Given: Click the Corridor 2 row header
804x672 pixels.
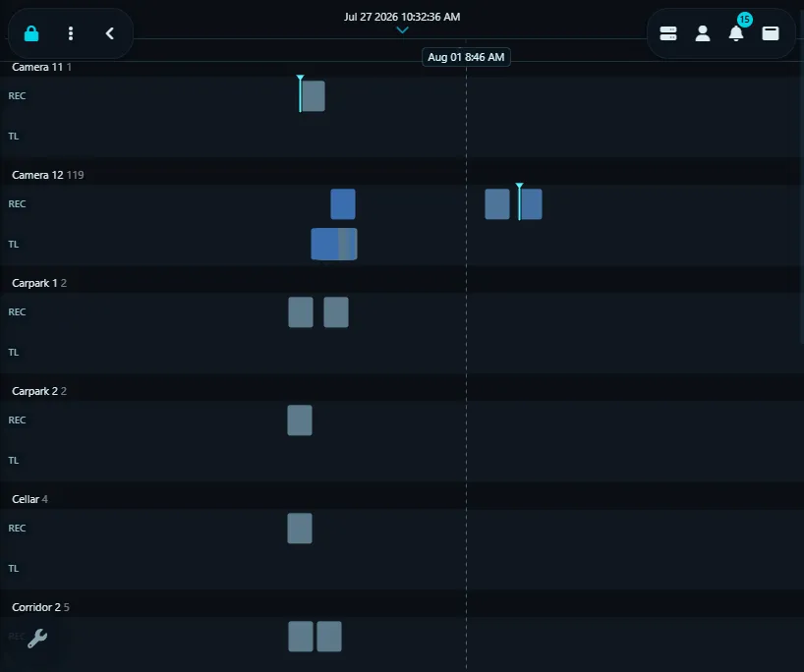Looking at the screenshot, I should [402, 607].
